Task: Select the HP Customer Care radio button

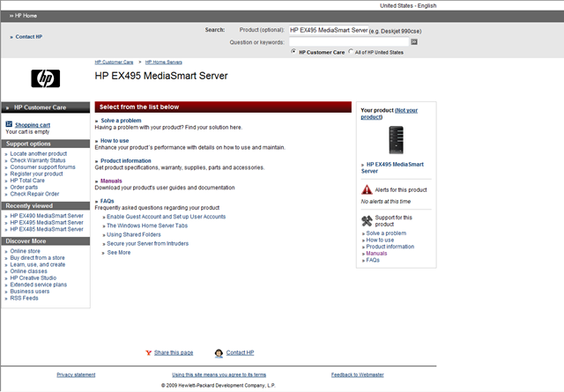Action: tap(293, 51)
